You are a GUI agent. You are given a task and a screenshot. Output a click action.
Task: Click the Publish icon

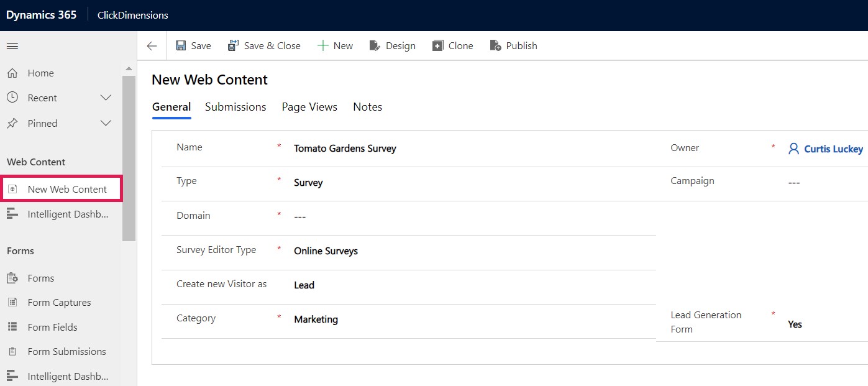point(495,45)
